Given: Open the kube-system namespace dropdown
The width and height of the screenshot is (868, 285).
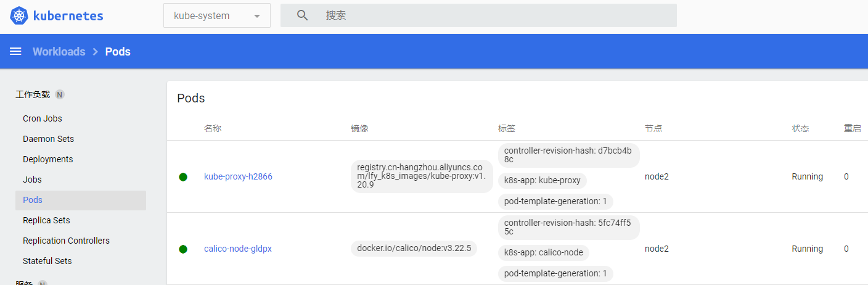Looking at the screenshot, I should tap(216, 16).
